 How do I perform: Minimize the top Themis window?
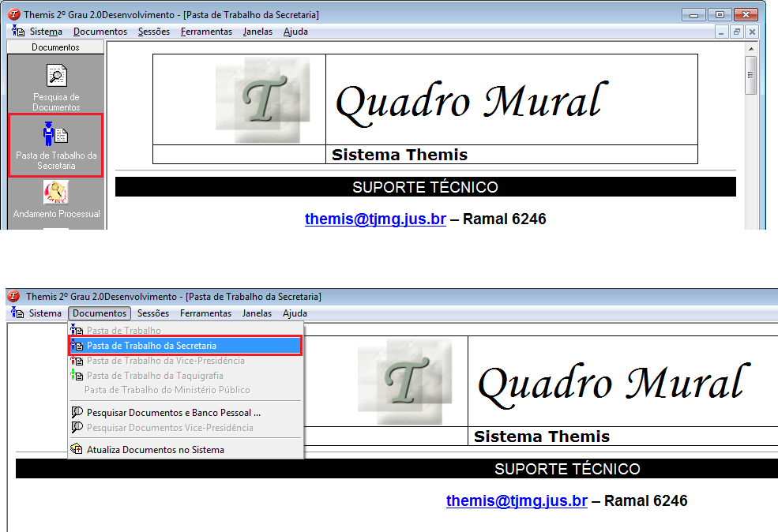click(693, 15)
